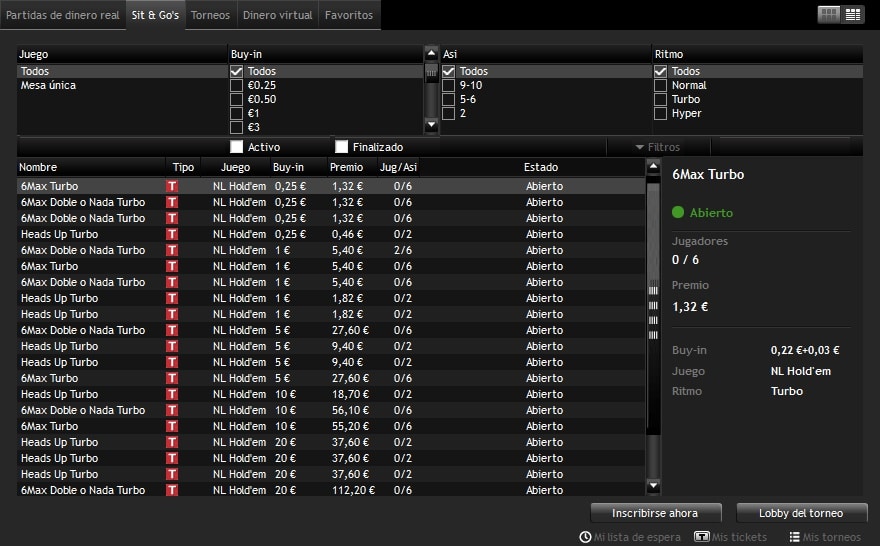Filter by 9-10 seats
Viewport: 880px width, 546px height.
coord(448,85)
